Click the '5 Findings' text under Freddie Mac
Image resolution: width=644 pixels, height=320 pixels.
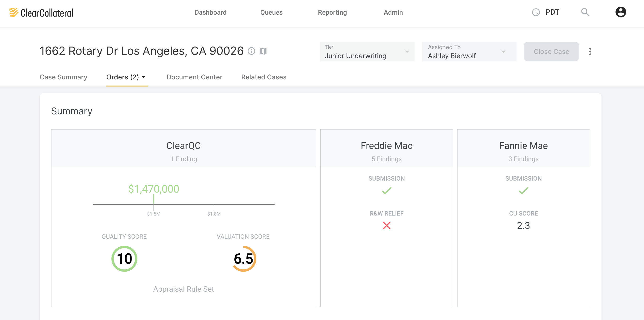pyautogui.click(x=386, y=159)
